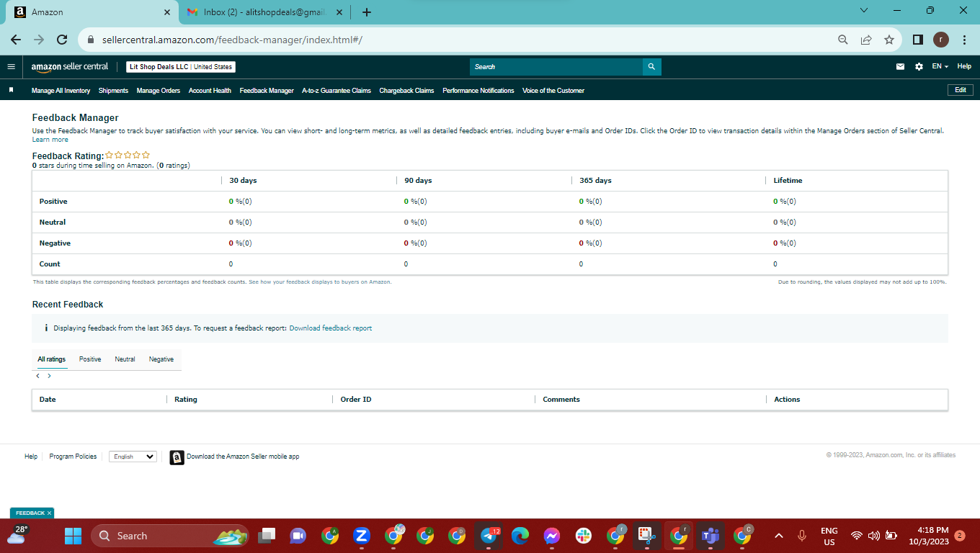Open Performance Notifications
Image resolution: width=980 pixels, height=553 pixels.
(478, 91)
